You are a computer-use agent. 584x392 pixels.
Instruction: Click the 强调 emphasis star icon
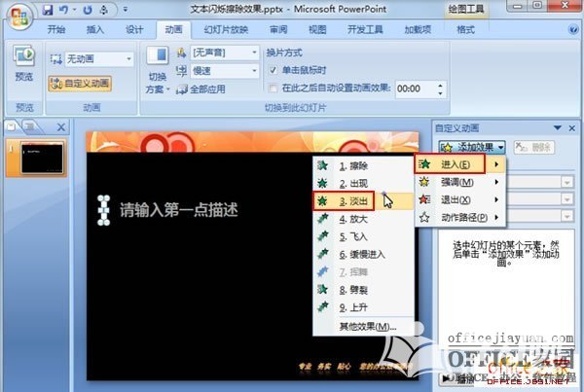coord(425,182)
